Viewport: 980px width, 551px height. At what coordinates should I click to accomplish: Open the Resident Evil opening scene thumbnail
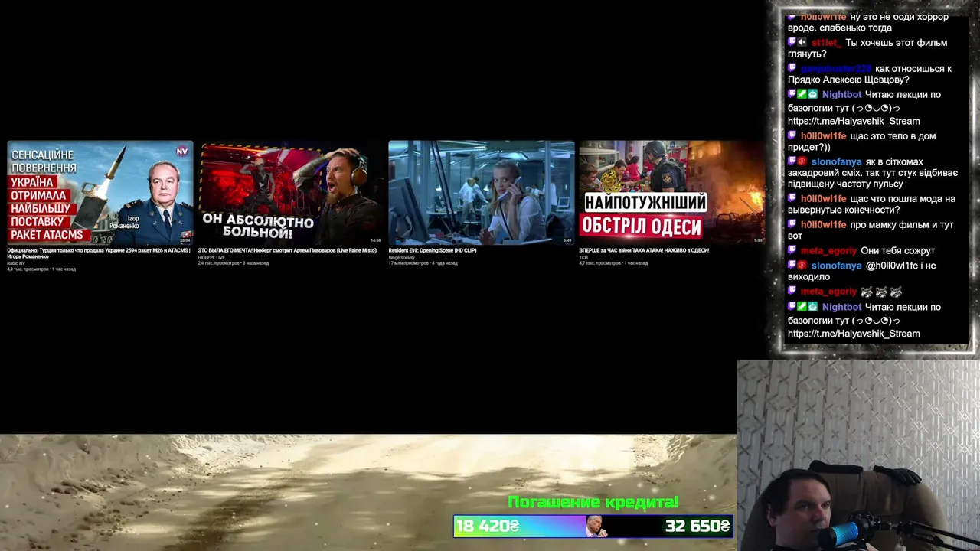tap(481, 193)
